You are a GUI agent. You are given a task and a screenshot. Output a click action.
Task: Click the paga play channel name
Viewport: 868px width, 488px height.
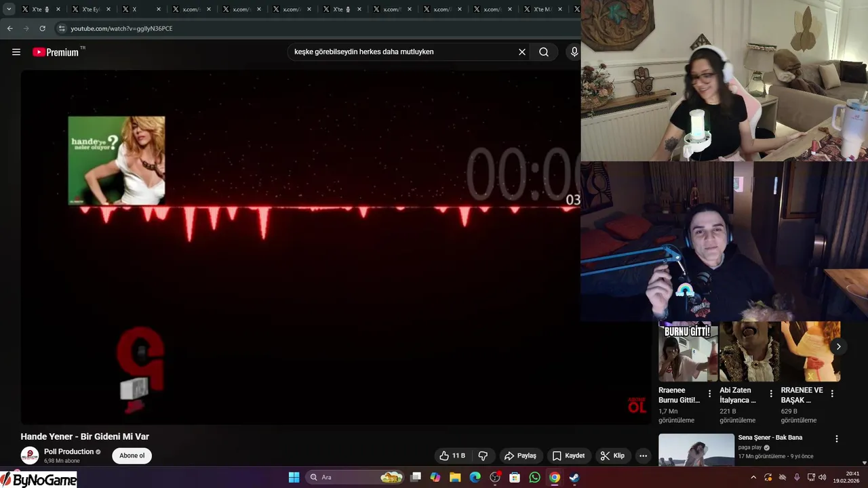tap(750, 447)
